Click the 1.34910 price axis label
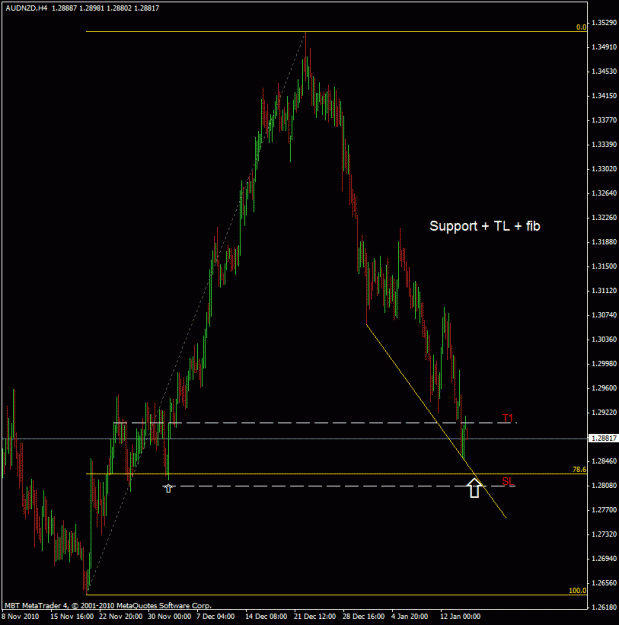Viewport: 619px width, 625px height. tap(604, 47)
